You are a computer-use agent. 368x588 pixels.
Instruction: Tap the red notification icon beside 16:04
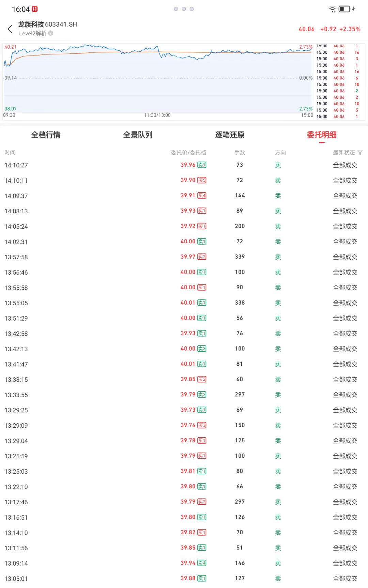click(x=35, y=9)
